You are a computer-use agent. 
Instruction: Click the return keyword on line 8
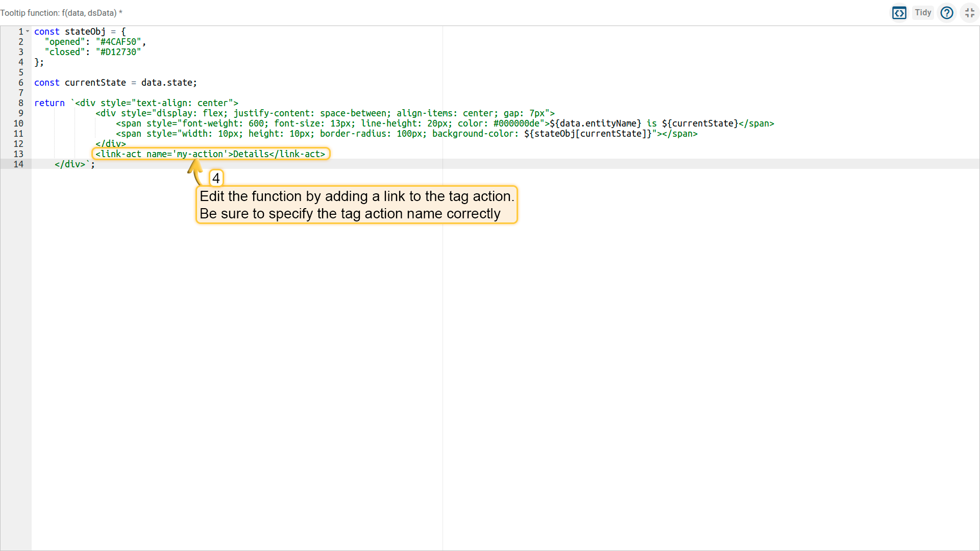[x=50, y=103]
